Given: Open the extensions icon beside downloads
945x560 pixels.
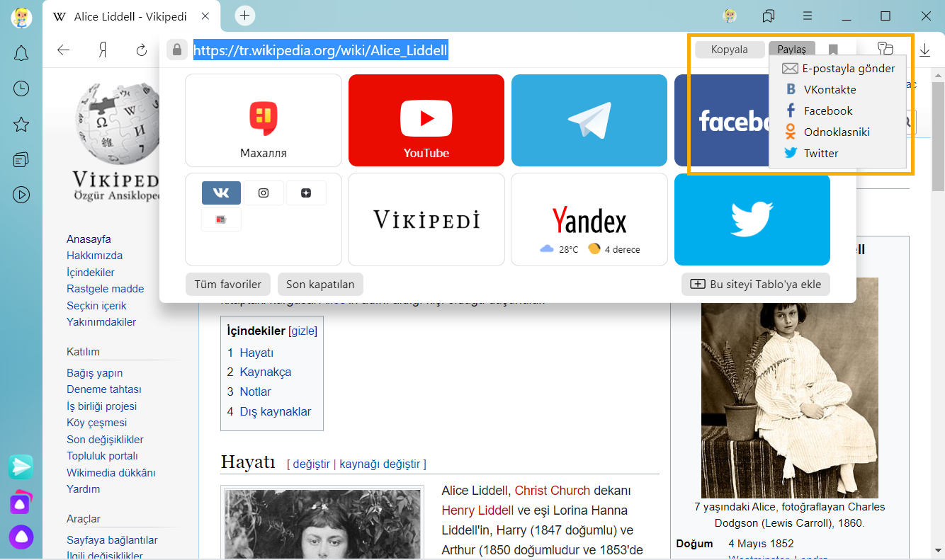Looking at the screenshot, I should pyautogui.click(x=885, y=49).
